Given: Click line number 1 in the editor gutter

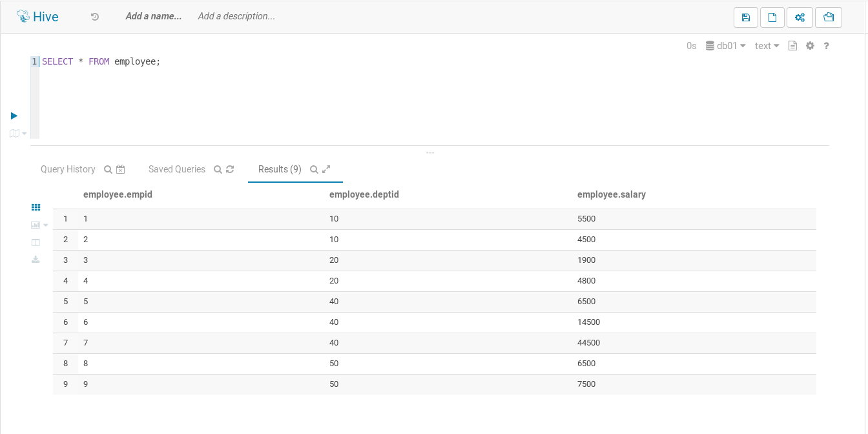Looking at the screenshot, I should [34, 61].
